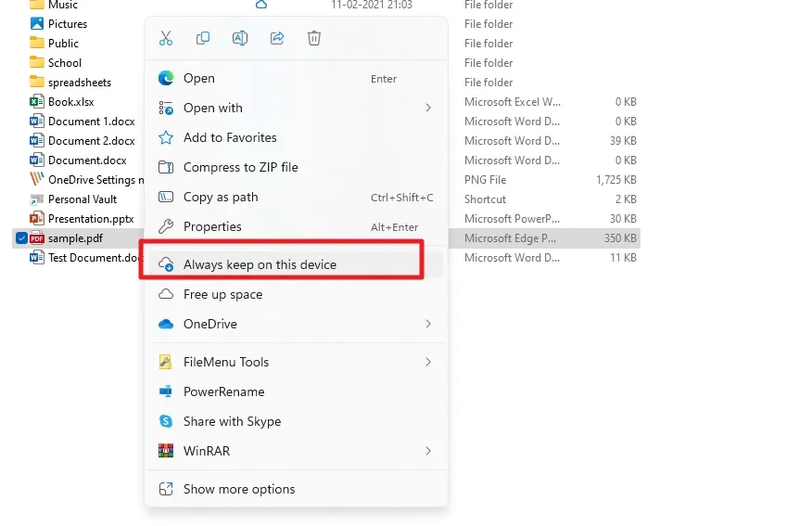
Task: Click the Copy icon in context menu
Action: click(203, 38)
